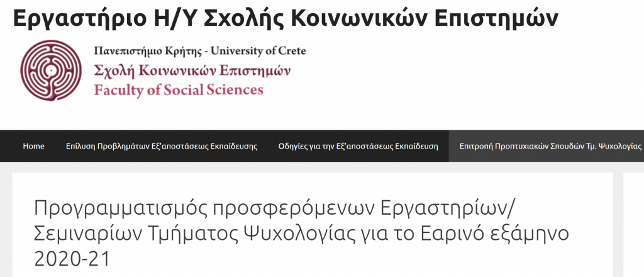Screen dimensions: 644x277
Task: Select the Οδηγίες για την Εξ'αποστάσεως Εκπαίδευση menu item
Action: click(358, 146)
